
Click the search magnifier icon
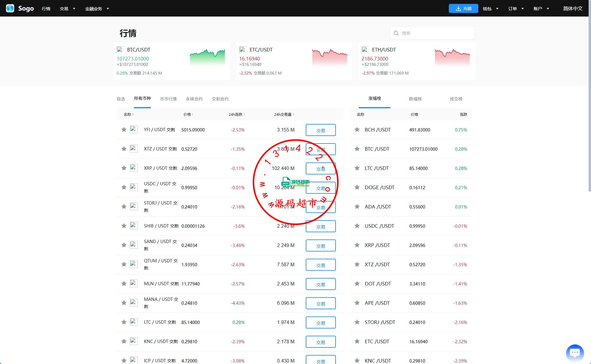coord(396,33)
